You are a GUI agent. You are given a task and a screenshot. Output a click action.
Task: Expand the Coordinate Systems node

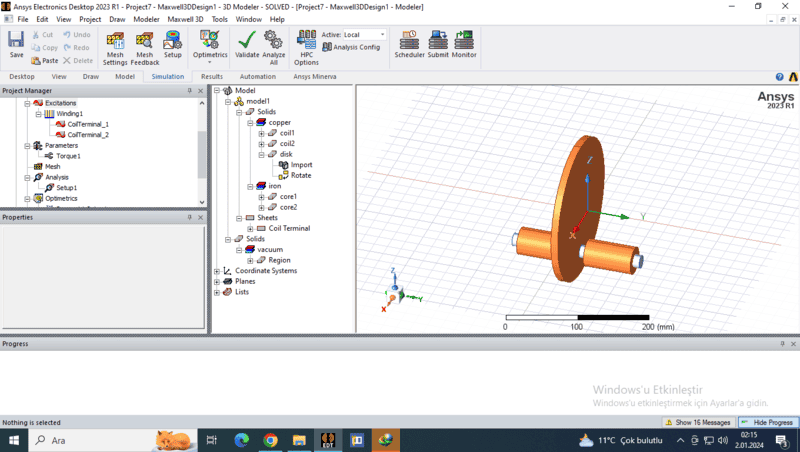(x=217, y=271)
